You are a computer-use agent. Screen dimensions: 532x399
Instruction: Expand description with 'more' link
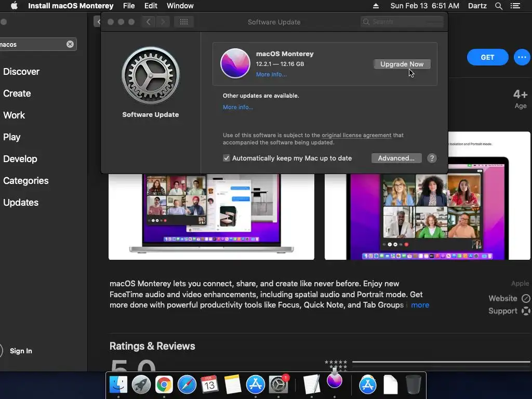[420, 305]
